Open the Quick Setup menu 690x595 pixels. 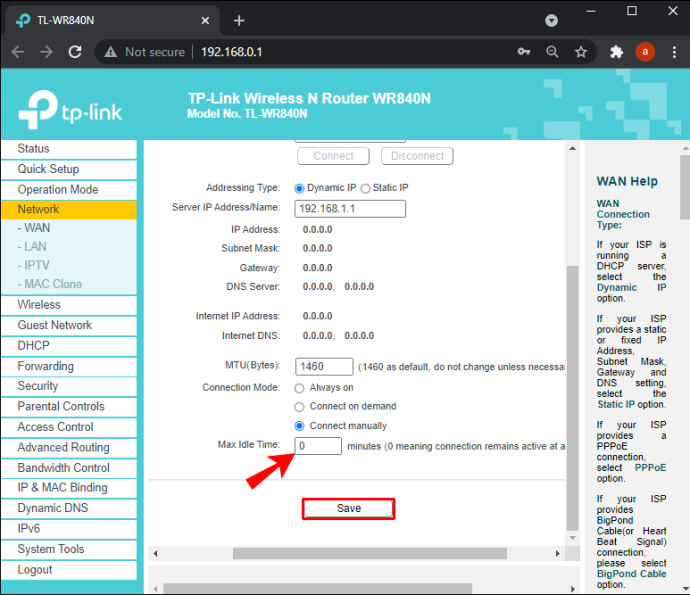(69, 169)
